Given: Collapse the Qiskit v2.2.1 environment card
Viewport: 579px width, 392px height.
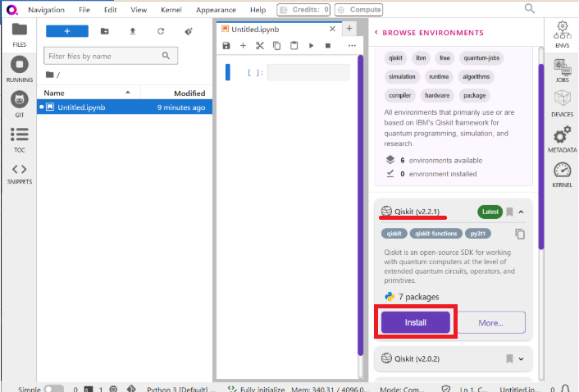Looking at the screenshot, I should (522, 212).
